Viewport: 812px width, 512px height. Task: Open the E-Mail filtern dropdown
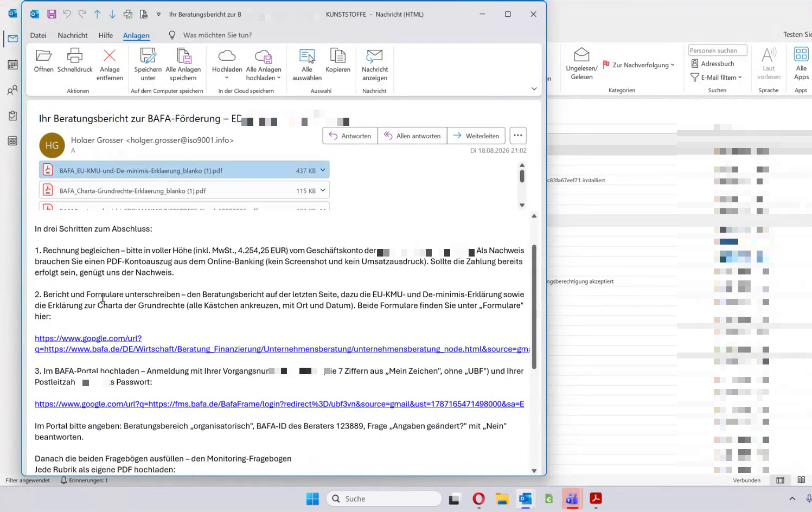(716, 78)
